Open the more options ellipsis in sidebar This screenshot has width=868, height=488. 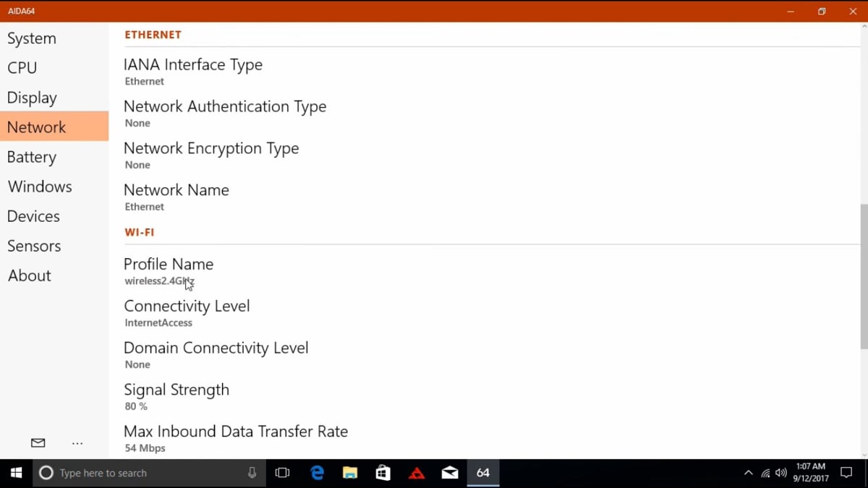coord(77,443)
